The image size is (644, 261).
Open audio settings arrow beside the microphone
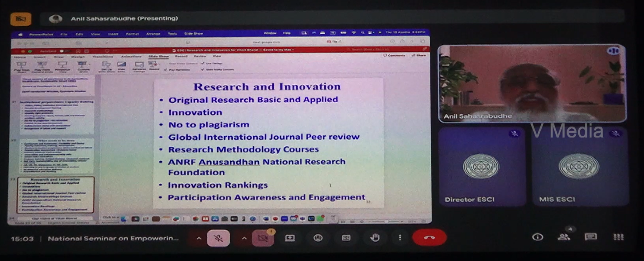pos(199,238)
